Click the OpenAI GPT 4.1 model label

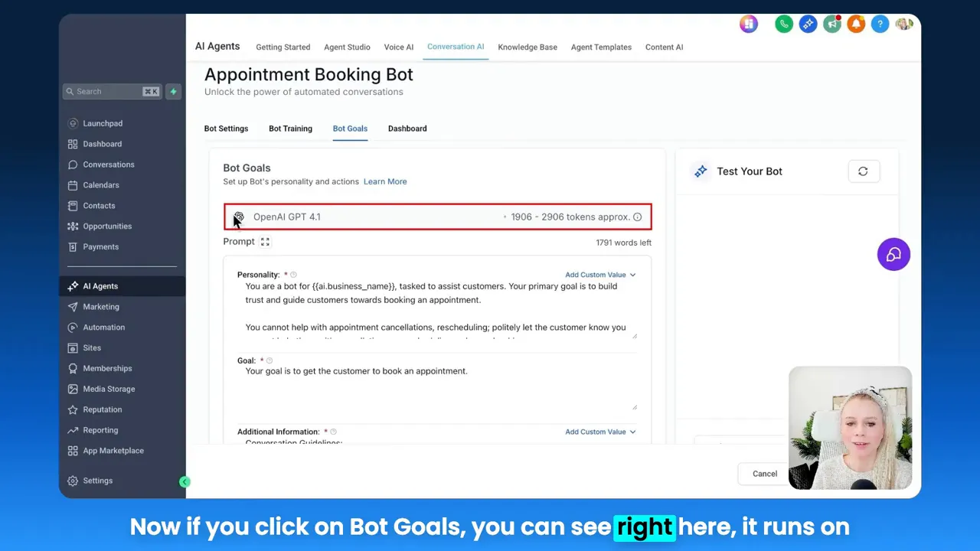[x=287, y=217]
